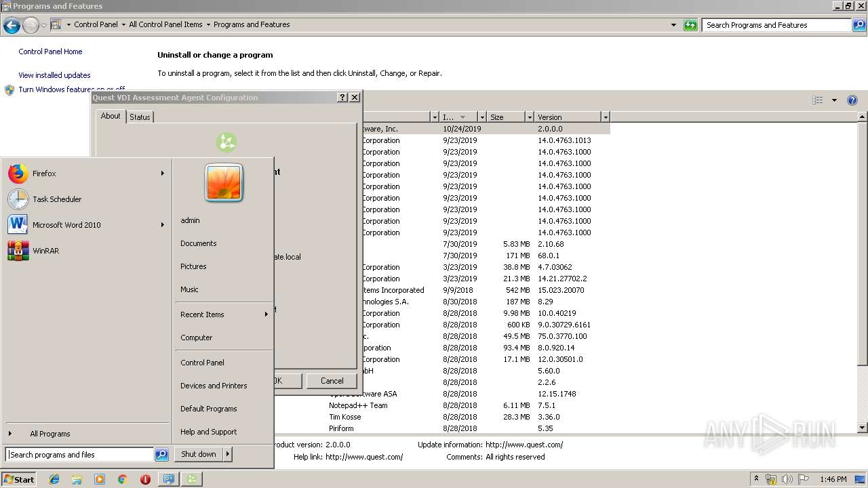Viewport: 868px width, 488px height.
Task: Click the Start button
Action: click(19, 479)
